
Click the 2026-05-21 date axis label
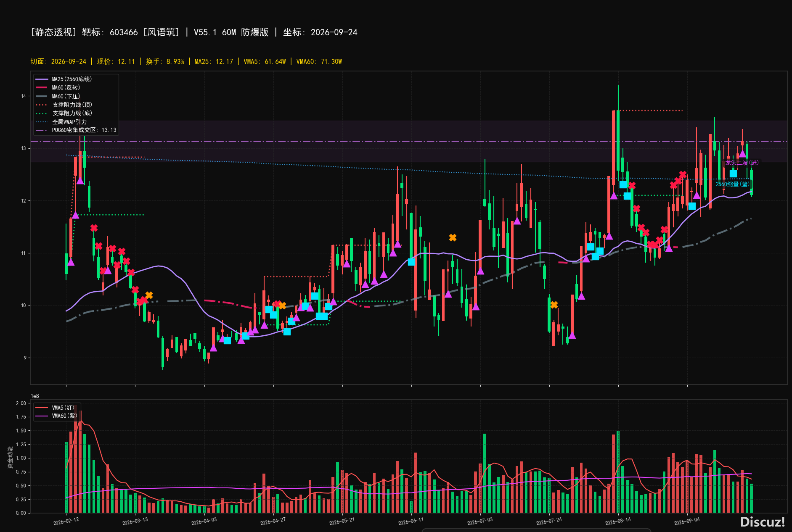(342, 521)
